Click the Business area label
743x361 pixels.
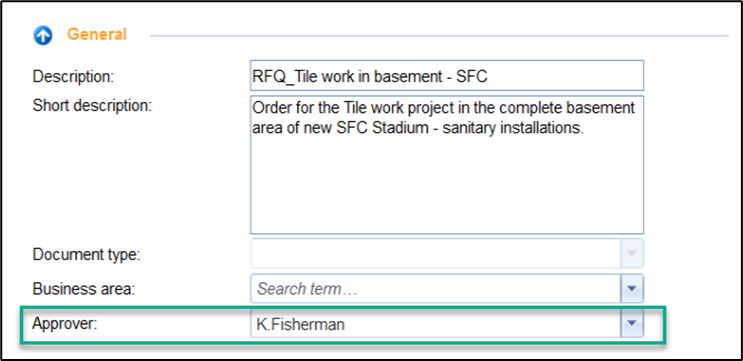[x=84, y=289]
